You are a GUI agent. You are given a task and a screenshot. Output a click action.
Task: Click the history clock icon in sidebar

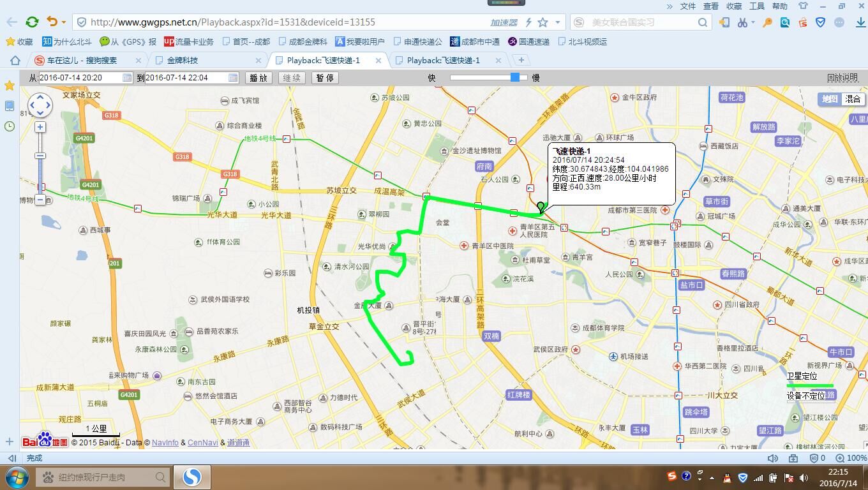tap(10, 126)
